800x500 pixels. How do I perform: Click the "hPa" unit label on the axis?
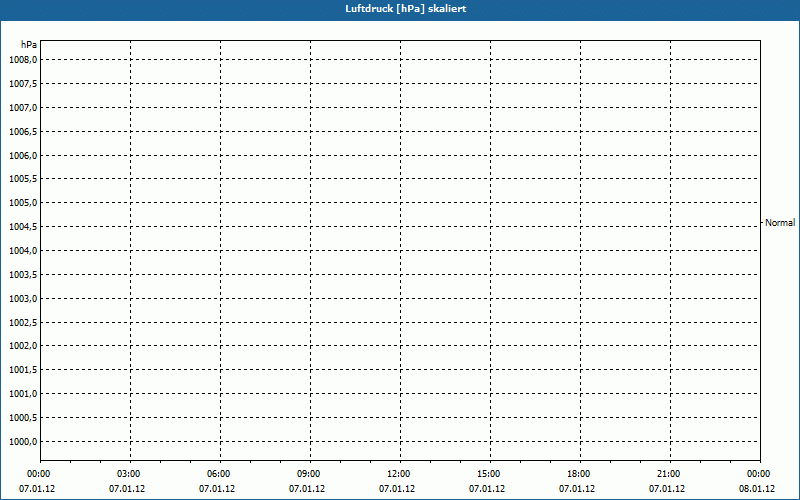coord(29,45)
